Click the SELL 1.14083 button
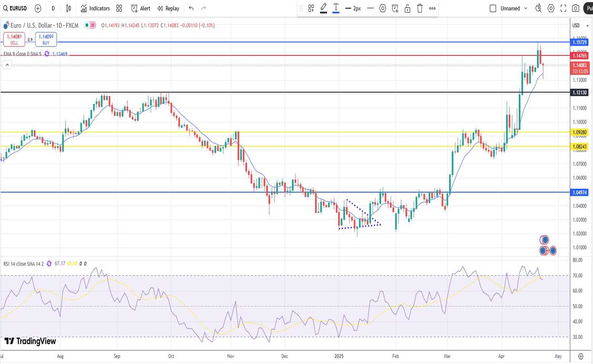The height and width of the screenshot is (364, 593). (x=14, y=39)
